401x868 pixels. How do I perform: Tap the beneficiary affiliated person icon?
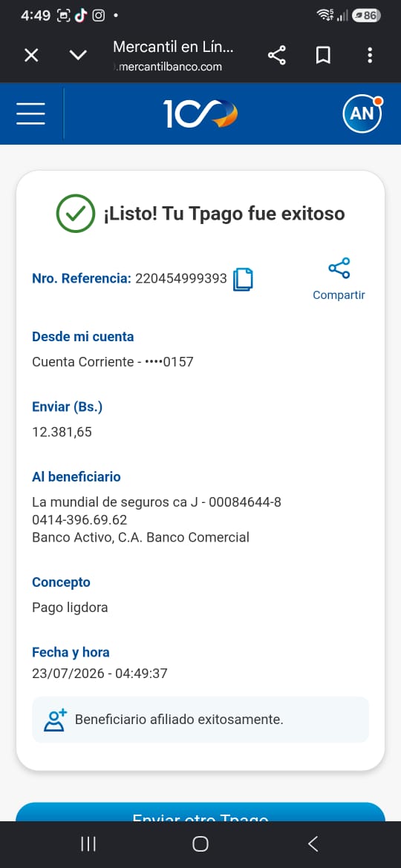55,720
